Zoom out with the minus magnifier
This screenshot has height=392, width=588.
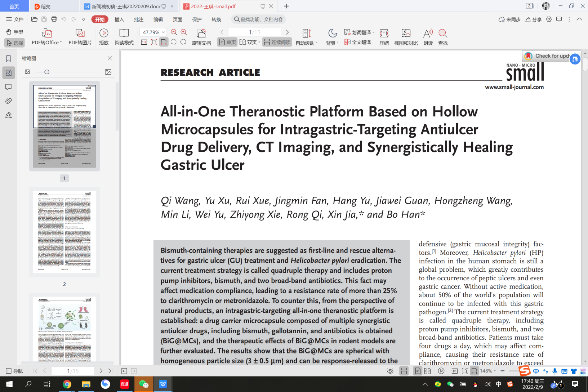[x=174, y=32]
